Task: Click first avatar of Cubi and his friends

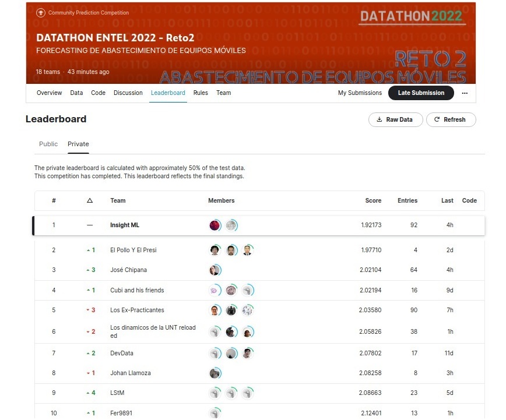Action: 215,290
